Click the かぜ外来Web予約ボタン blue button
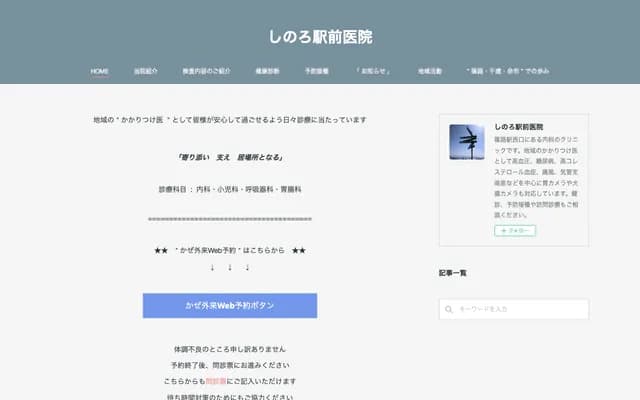 pyautogui.click(x=230, y=305)
